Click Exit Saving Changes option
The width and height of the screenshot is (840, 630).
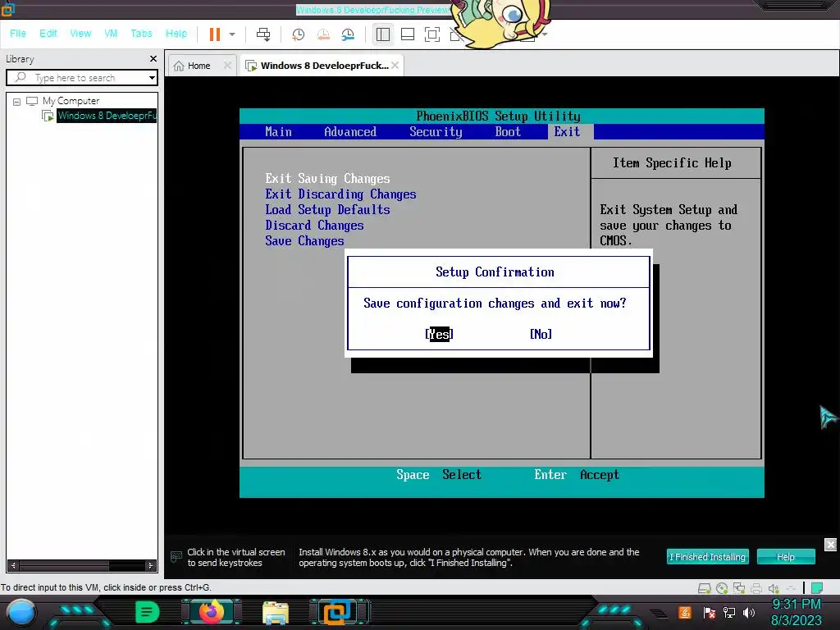[x=327, y=178]
